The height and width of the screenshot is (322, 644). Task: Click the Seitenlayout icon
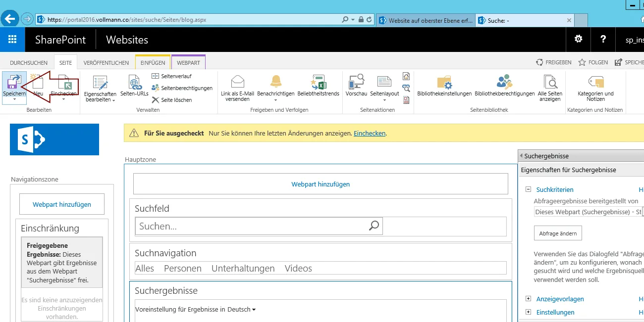click(x=384, y=82)
